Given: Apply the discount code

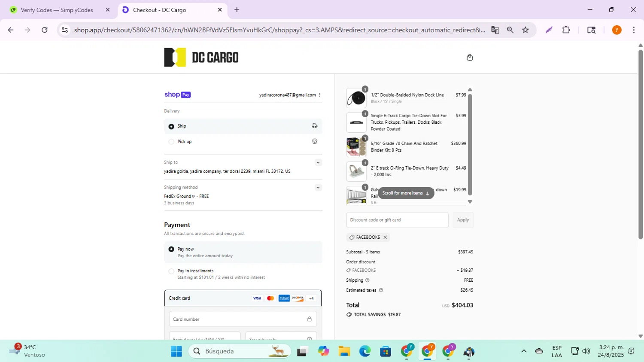Looking at the screenshot, I should coord(463,220).
